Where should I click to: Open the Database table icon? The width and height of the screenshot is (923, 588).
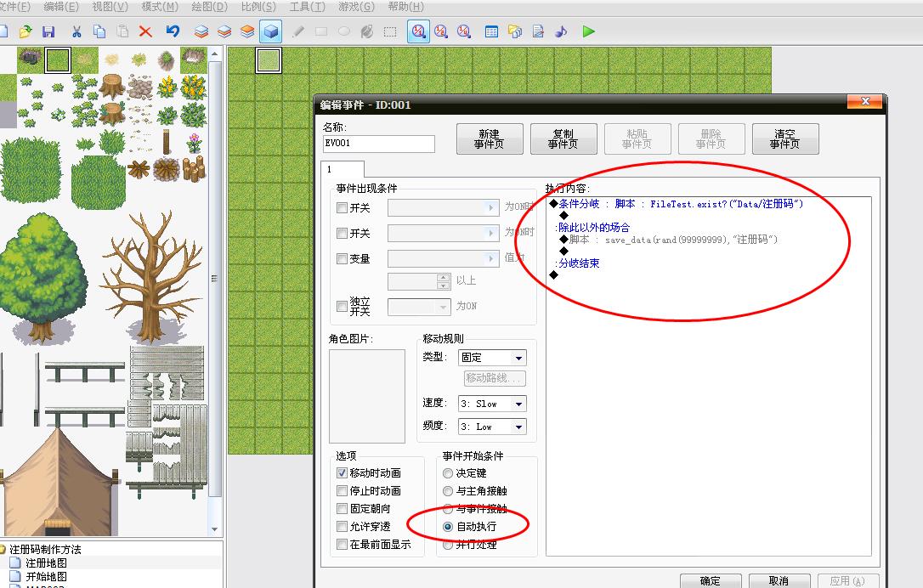[x=491, y=31]
